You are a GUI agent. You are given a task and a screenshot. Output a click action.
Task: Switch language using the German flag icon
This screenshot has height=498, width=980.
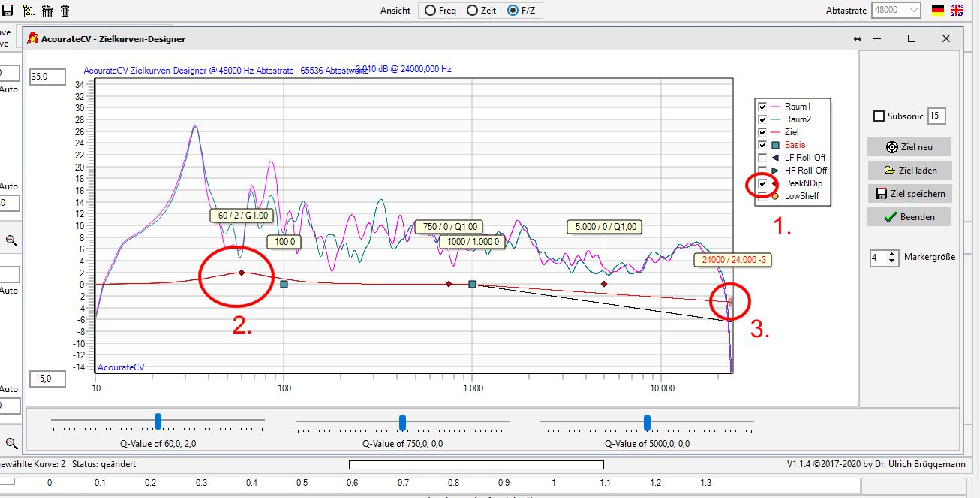937,10
